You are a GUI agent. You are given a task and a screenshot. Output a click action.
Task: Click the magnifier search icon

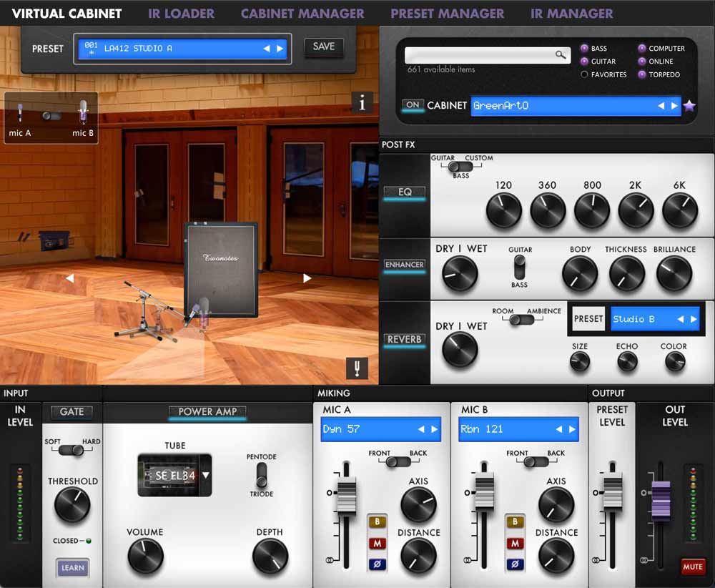click(561, 55)
